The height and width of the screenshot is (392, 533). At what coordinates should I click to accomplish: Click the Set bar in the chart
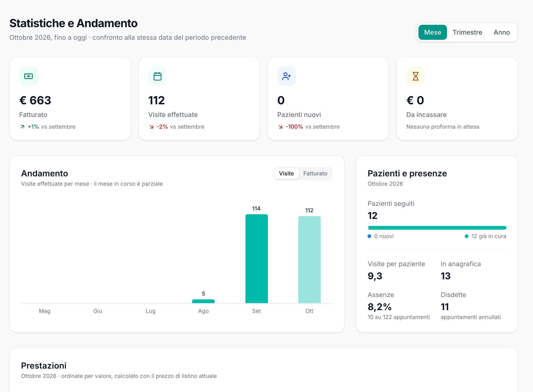click(x=256, y=259)
